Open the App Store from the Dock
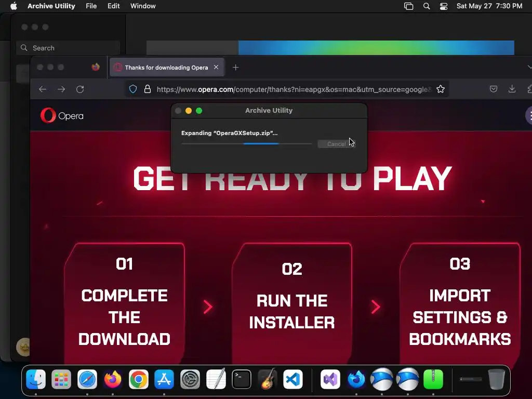Viewport: 532px width, 399px height. (x=164, y=379)
